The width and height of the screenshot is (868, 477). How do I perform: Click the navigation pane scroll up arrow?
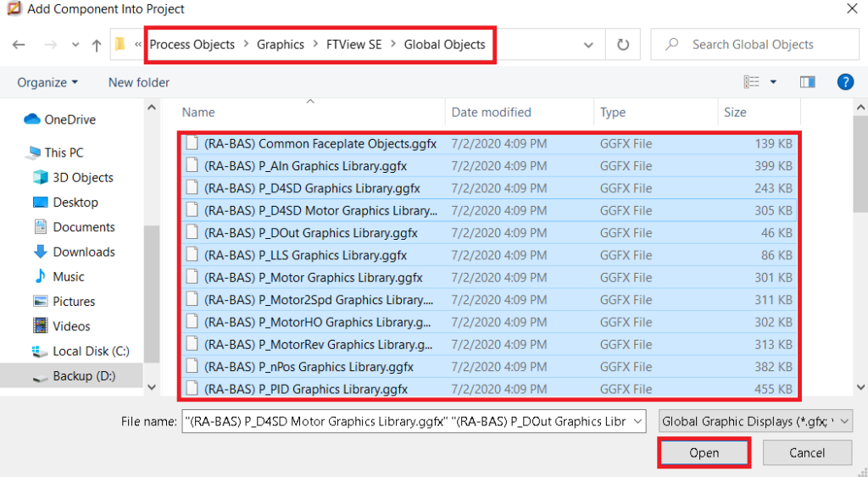(152, 108)
